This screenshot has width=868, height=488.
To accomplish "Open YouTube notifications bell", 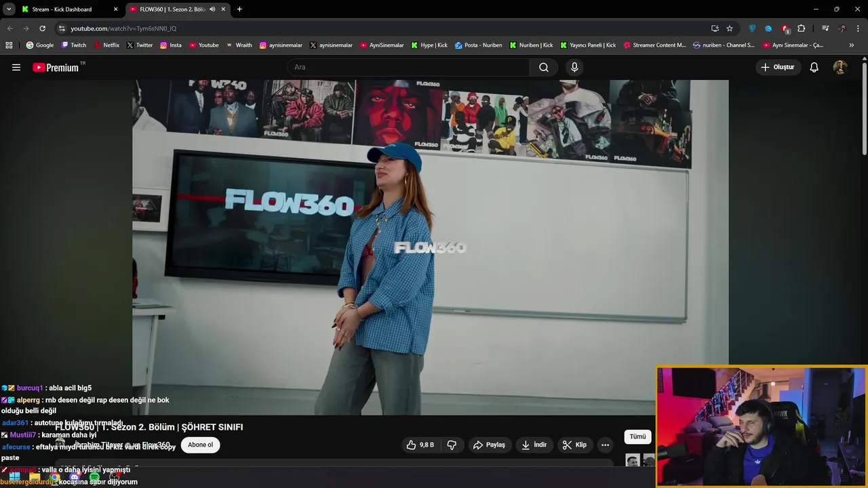I will (814, 67).
